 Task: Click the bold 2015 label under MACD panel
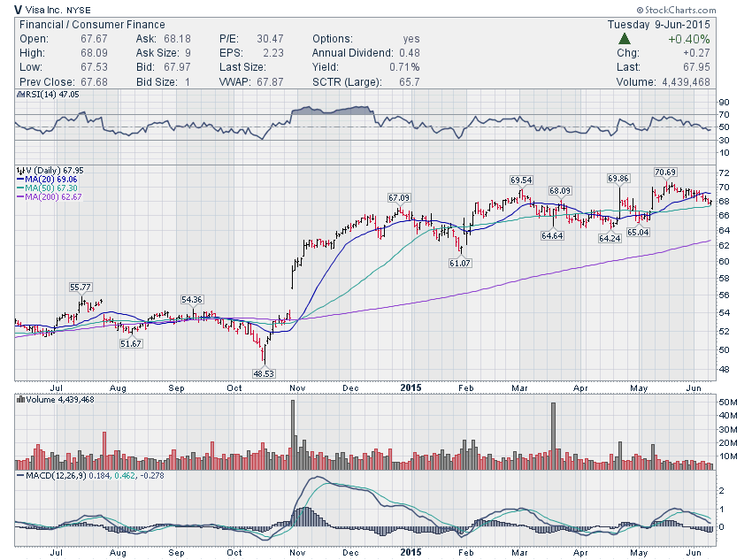411,552
